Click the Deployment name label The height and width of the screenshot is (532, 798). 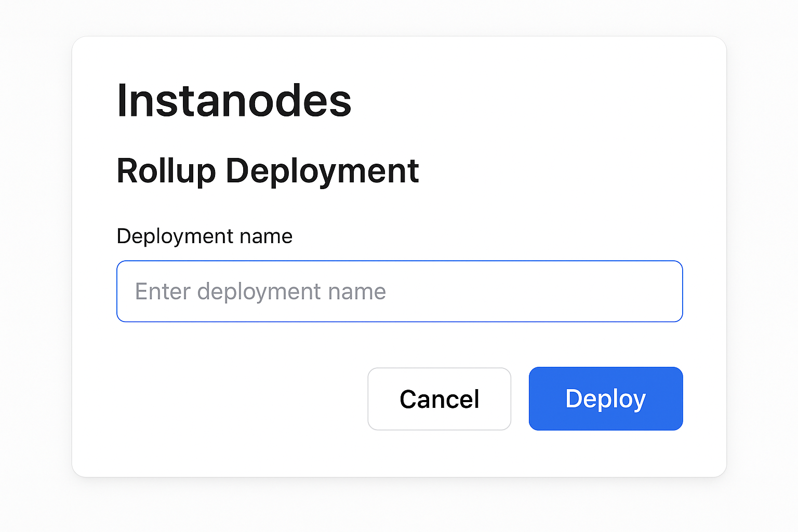204,236
